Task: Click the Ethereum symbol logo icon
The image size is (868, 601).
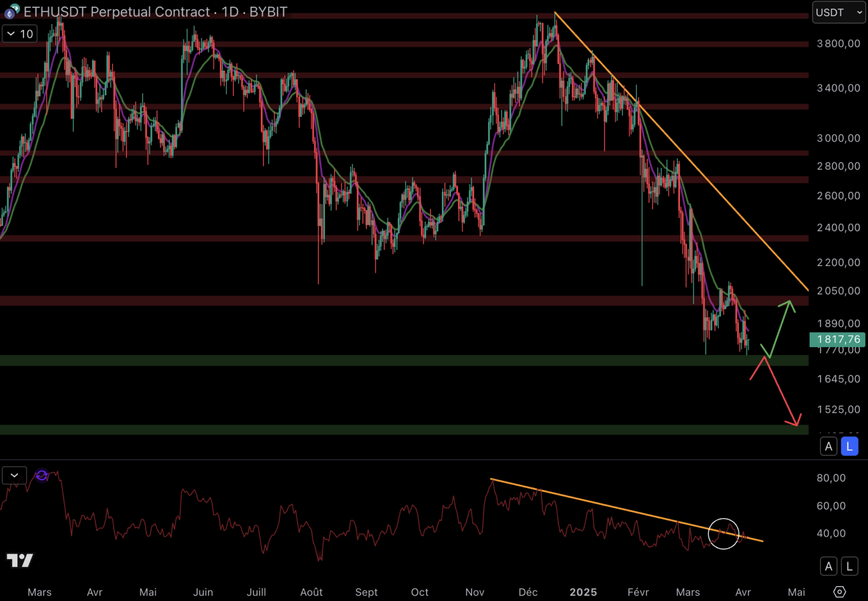Action: tap(11, 12)
